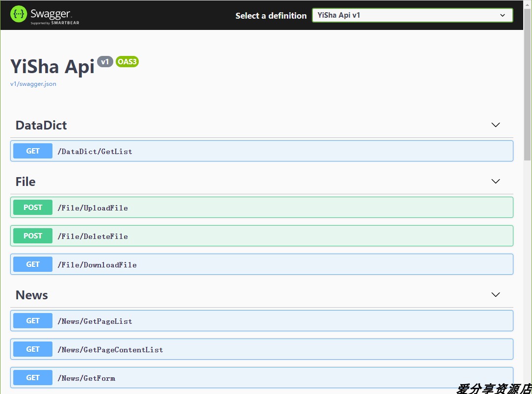
Task: Click the OAS3 badge
Action: [x=127, y=61]
